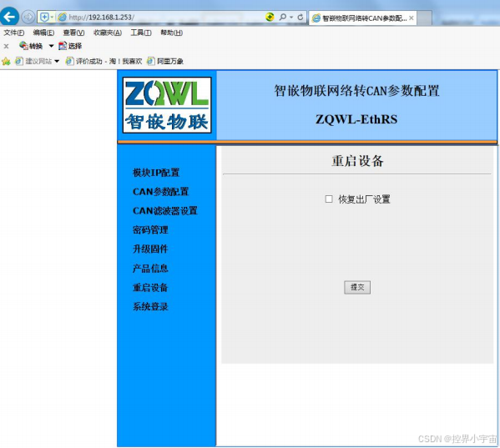The height and width of the screenshot is (448, 500).
Task: Open CAN滤波器设置 in the sidebar
Action: pos(165,210)
